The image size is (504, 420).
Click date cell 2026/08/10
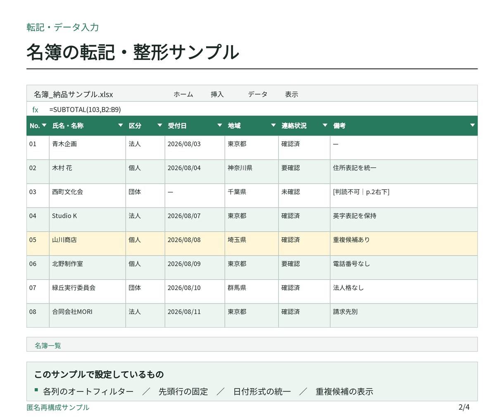tap(195, 291)
